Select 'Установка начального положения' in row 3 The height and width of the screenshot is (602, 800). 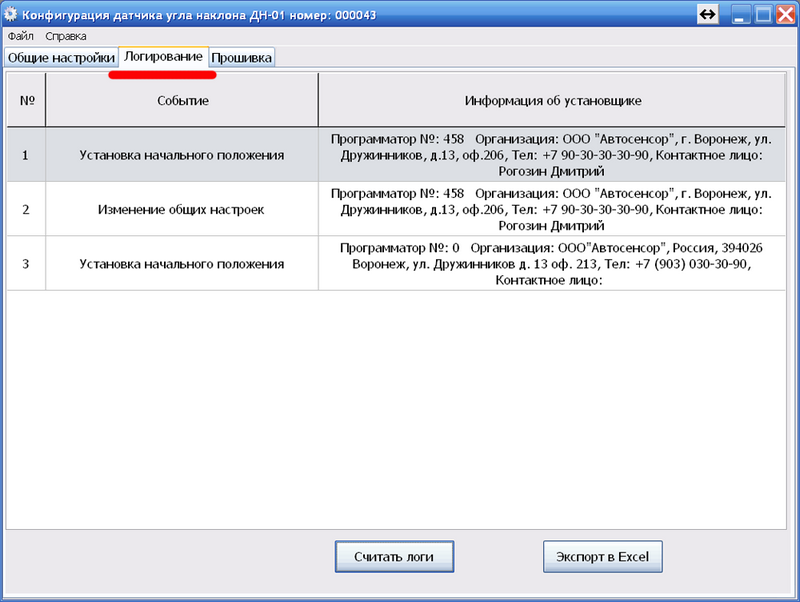click(182, 264)
